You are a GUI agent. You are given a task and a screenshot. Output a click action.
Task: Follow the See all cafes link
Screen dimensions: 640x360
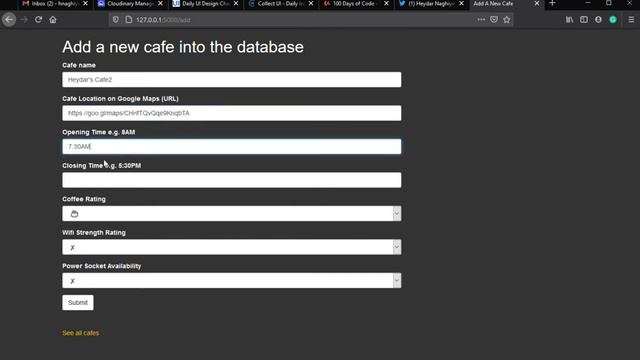point(80,333)
